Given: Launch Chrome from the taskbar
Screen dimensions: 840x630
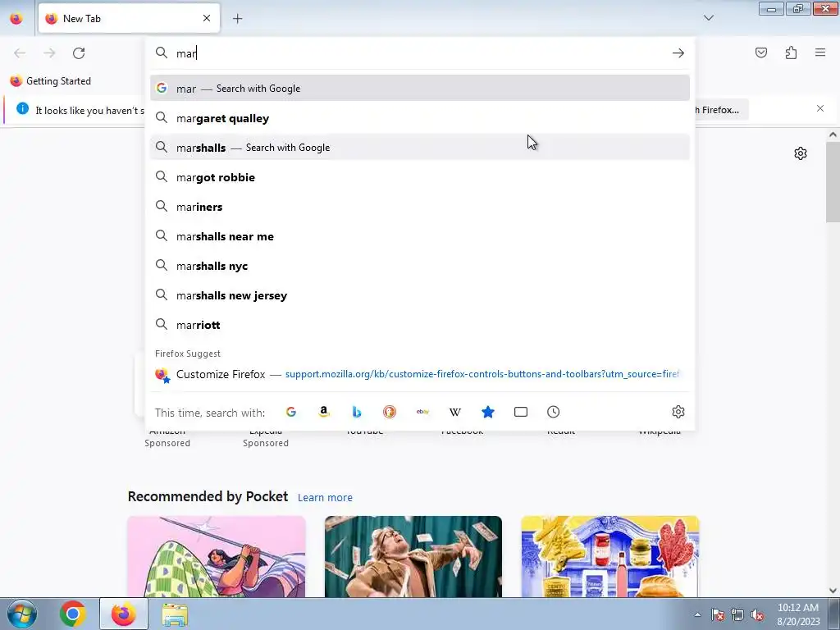Looking at the screenshot, I should click(x=73, y=614).
